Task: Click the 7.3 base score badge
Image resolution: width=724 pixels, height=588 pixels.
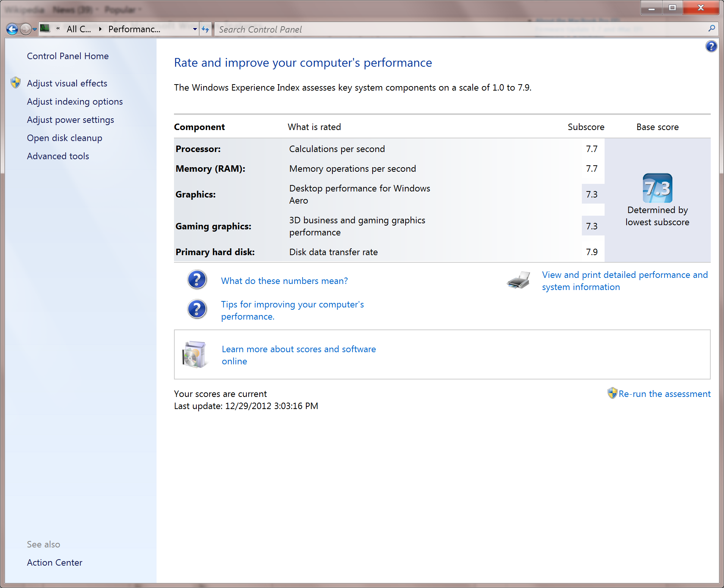Action: click(658, 188)
